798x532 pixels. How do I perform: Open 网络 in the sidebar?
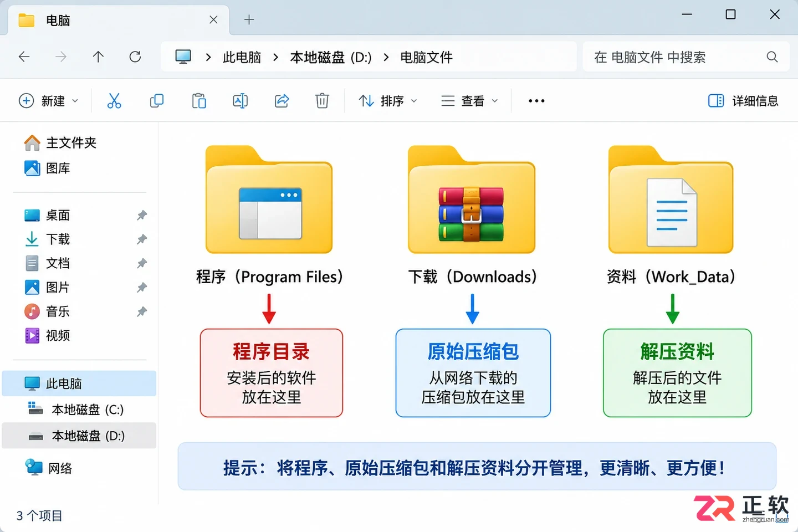49,468
